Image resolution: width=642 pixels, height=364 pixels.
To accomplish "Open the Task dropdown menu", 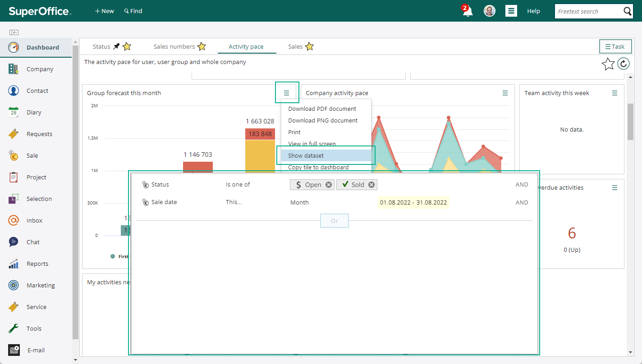I will click(x=615, y=46).
